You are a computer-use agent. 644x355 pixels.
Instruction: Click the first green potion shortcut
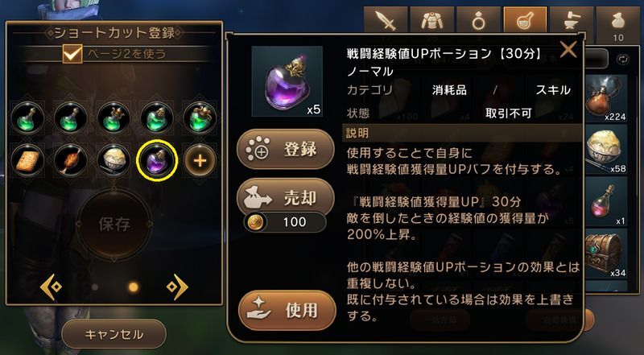pyautogui.click(x=27, y=118)
